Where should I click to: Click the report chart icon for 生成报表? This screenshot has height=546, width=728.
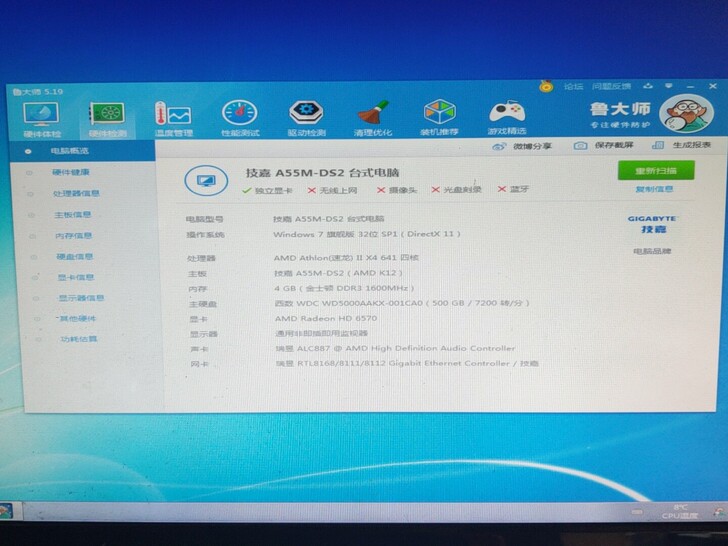pos(658,145)
